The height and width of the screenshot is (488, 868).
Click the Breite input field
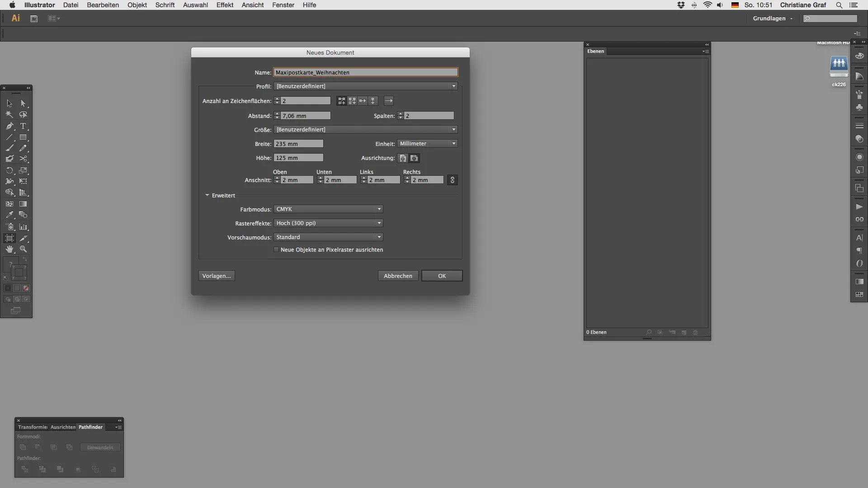coord(298,144)
